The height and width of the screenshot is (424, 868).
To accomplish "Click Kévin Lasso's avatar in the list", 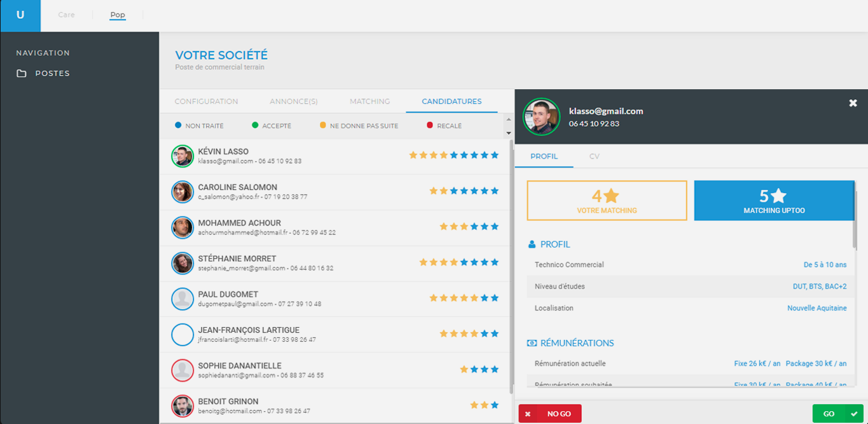I will click(183, 156).
